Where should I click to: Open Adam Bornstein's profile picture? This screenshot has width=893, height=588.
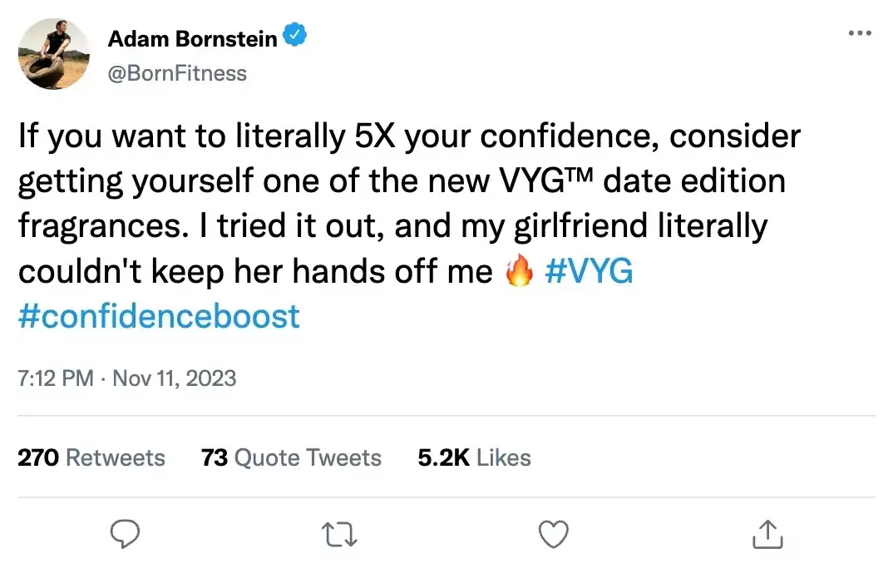pos(53,54)
